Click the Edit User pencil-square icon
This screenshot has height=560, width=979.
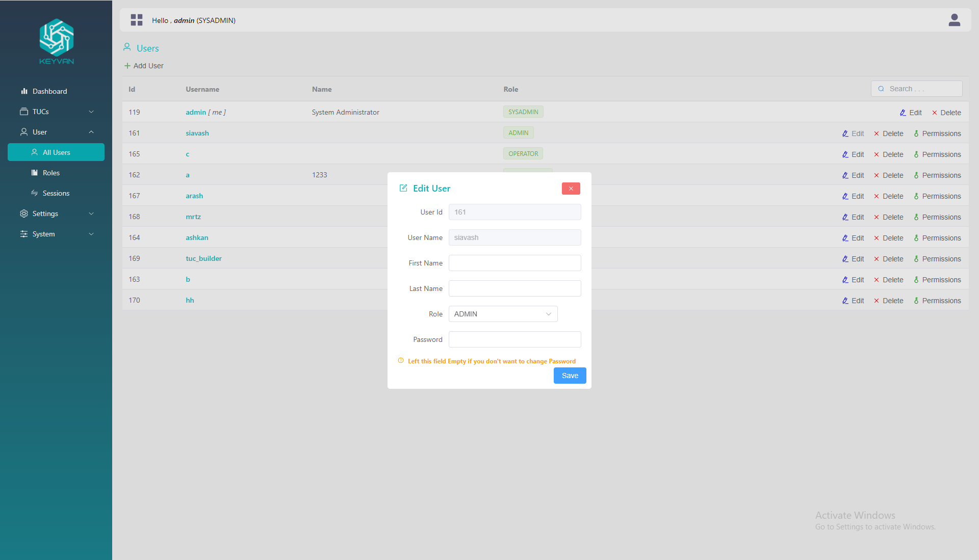pyautogui.click(x=403, y=188)
